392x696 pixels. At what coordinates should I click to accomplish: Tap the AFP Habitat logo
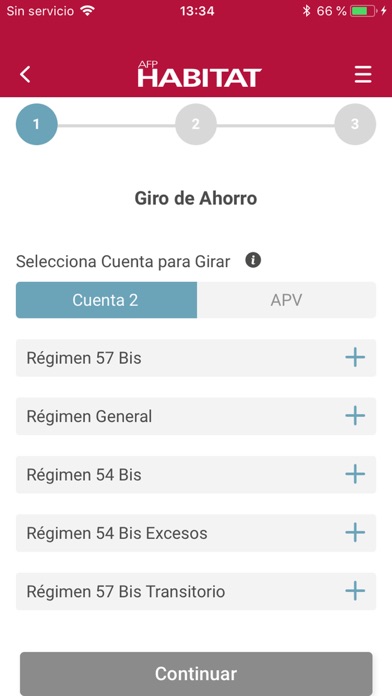click(199, 75)
